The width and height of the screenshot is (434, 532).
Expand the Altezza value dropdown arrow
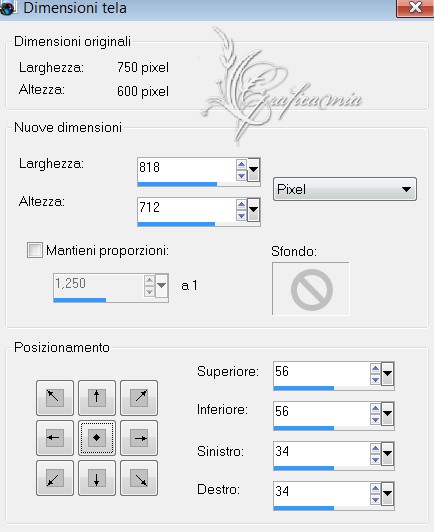click(253, 209)
